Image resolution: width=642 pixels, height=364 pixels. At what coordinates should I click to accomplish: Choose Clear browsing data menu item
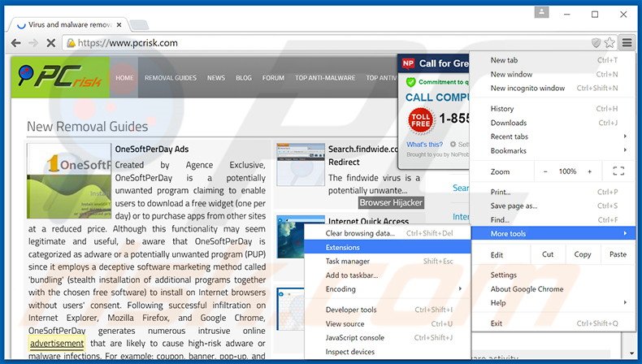pos(388,233)
